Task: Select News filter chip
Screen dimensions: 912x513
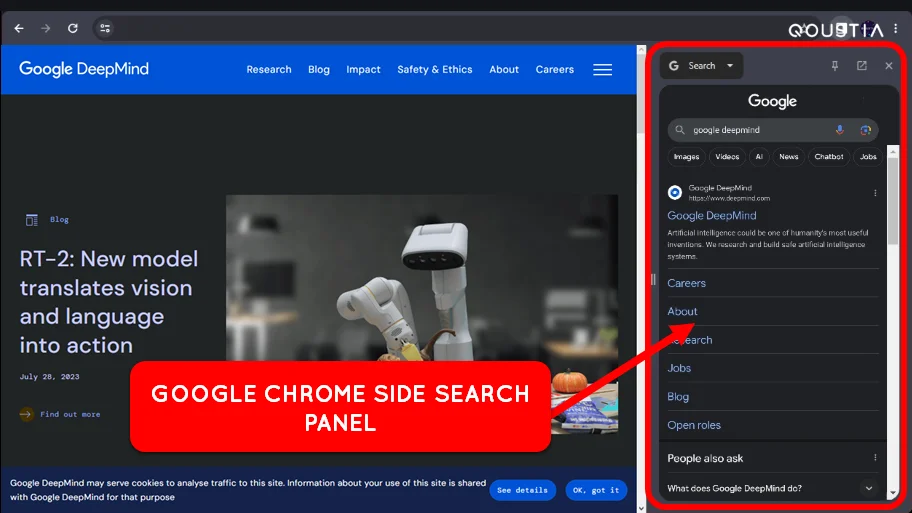Action: coord(789,156)
